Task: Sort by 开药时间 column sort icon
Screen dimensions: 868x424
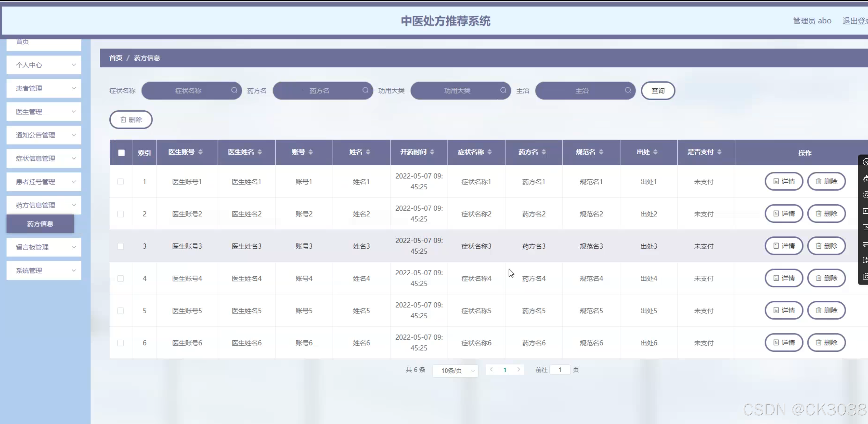Action: (x=432, y=152)
